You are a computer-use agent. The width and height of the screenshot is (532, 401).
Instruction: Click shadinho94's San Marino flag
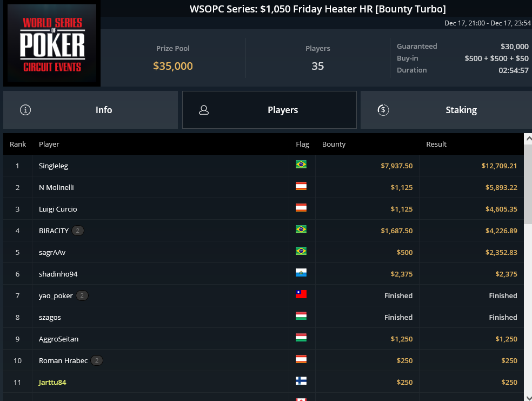coord(301,273)
